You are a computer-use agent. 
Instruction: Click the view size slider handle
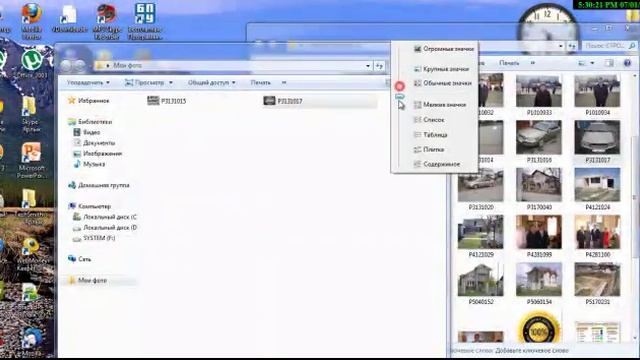point(400,97)
